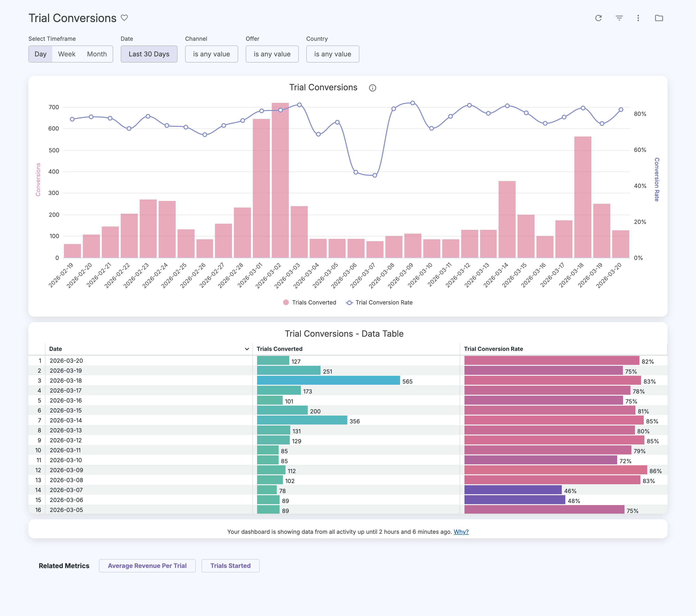
Task: Toggle Trial Conversion Rate legend series
Action: (379, 302)
